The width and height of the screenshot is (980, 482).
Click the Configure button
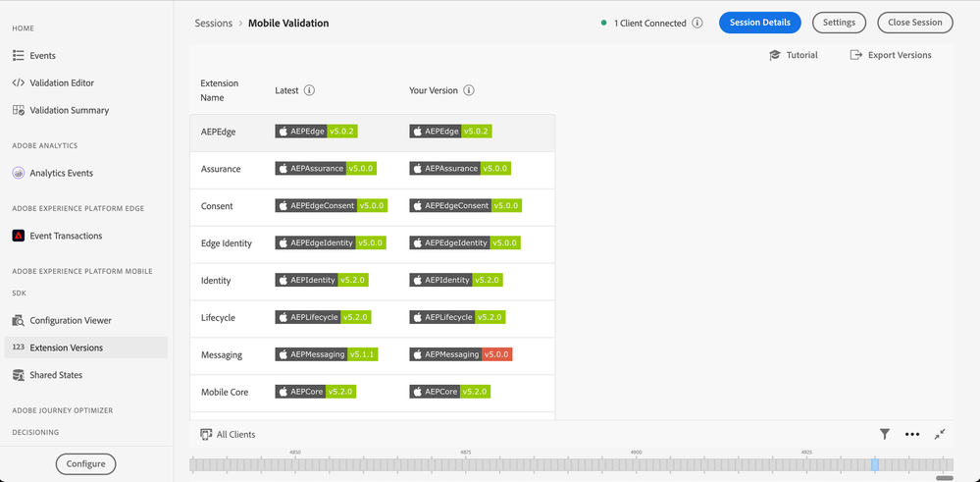85,463
